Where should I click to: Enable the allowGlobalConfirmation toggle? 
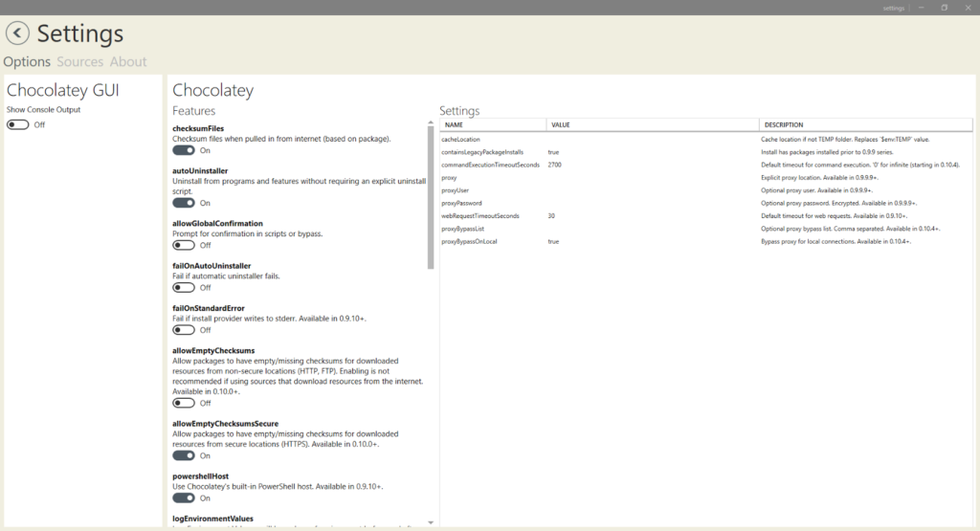pyautogui.click(x=184, y=246)
